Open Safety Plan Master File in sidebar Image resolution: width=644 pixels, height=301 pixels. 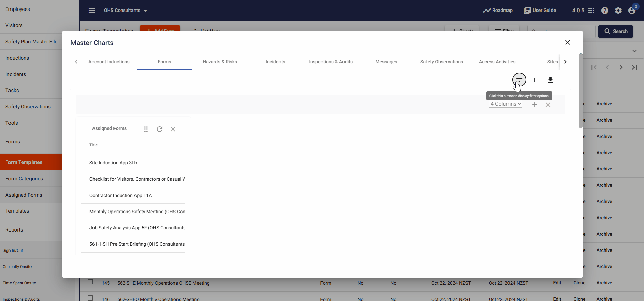(x=31, y=42)
